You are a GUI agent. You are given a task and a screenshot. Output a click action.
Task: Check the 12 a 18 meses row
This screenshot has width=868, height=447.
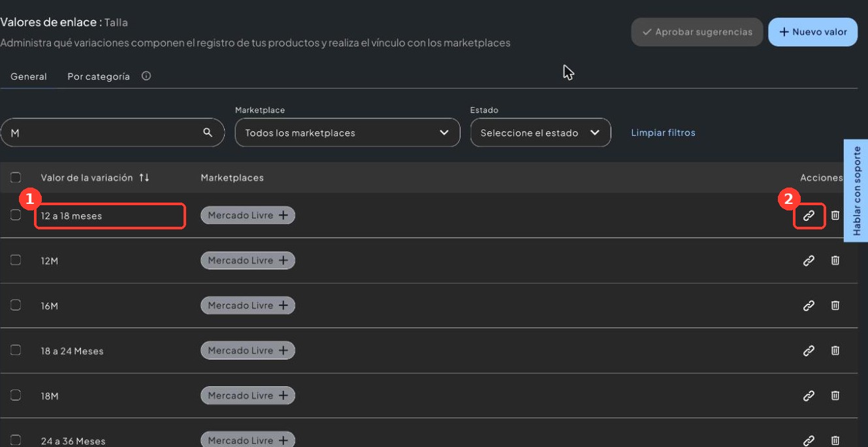(x=16, y=215)
